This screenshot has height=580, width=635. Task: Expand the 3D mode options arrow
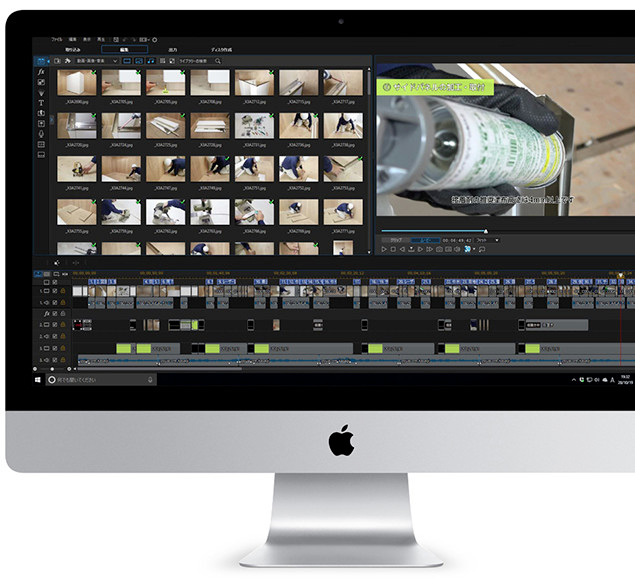coord(475,249)
